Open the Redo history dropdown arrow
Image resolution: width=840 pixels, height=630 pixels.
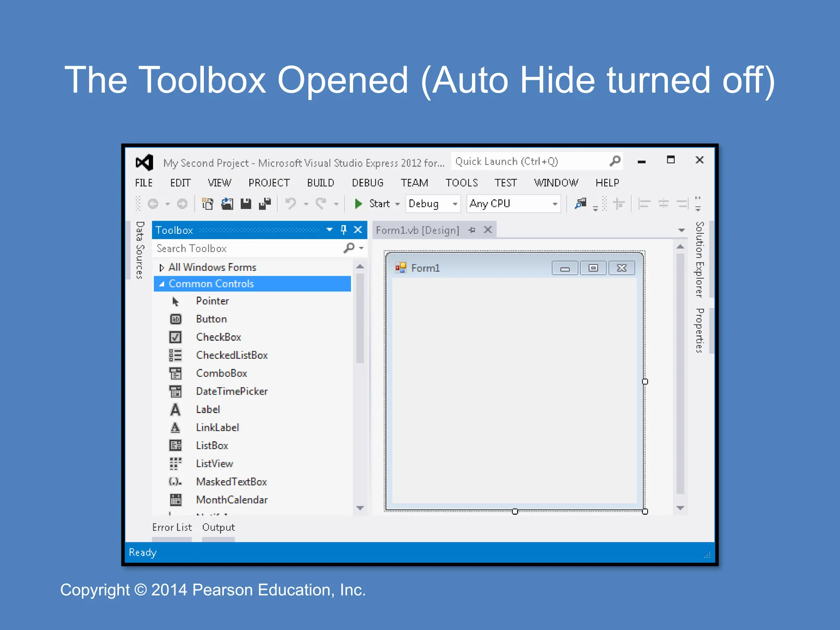tap(336, 204)
